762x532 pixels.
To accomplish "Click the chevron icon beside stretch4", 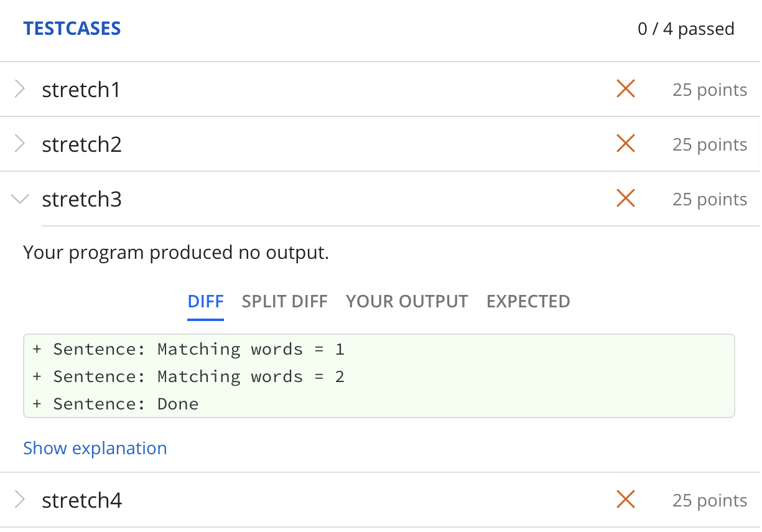I will point(19,500).
